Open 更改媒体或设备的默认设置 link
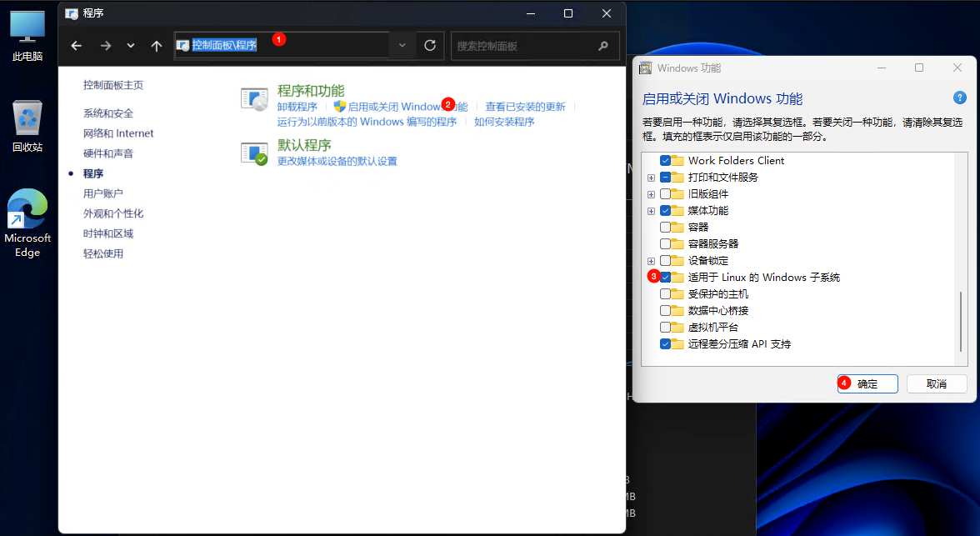Screen dimensions: 980x536 click(x=337, y=162)
